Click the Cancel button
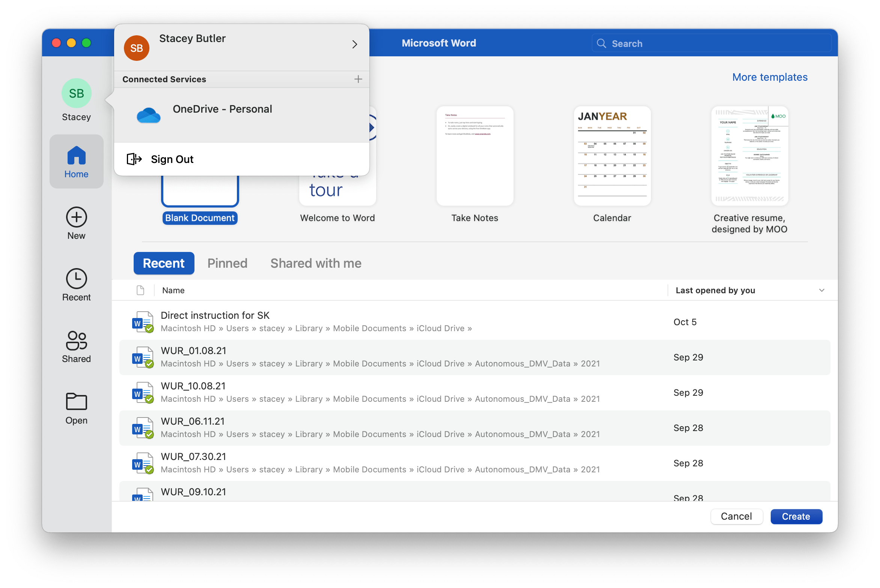Viewport: 880px width, 588px height. [737, 517]
